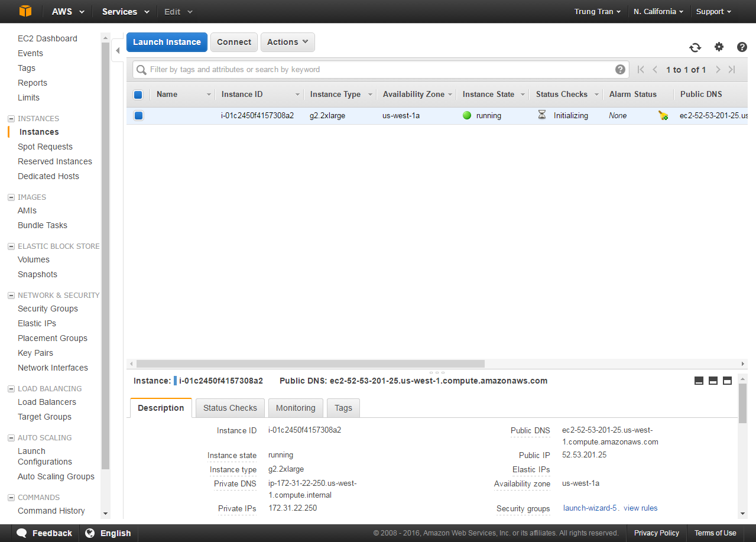Go to last page of results
756x542 pixels.
[x=732, y=69]
